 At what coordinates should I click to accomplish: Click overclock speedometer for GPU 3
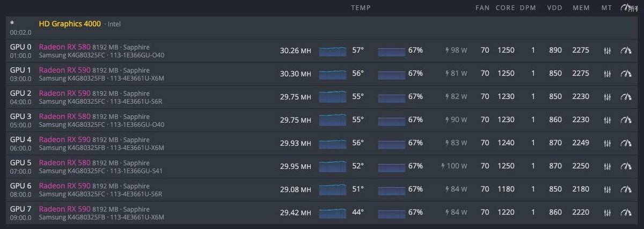tap(626, 120)
